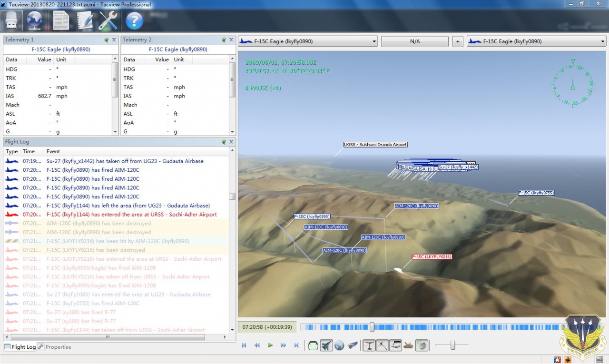Open the first F-15C Eagle object dropdown

tap(308, 41)
